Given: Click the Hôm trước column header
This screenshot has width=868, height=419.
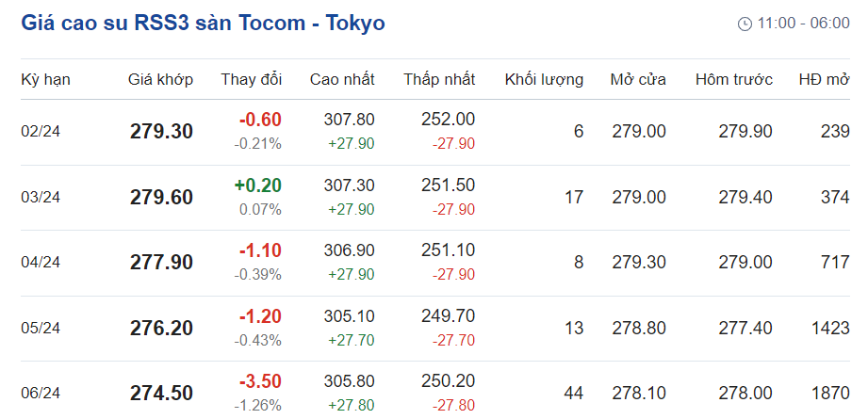Looking at the screenshot, I should [734, 79].
